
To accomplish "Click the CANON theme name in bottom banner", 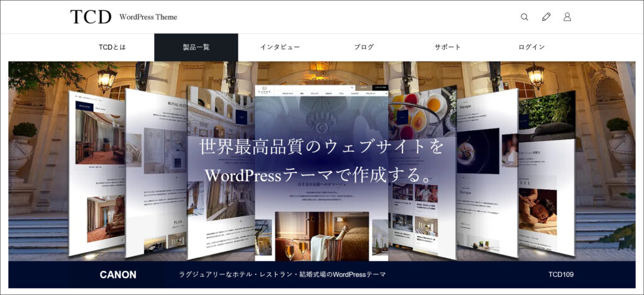I will (x=118, y=275).
